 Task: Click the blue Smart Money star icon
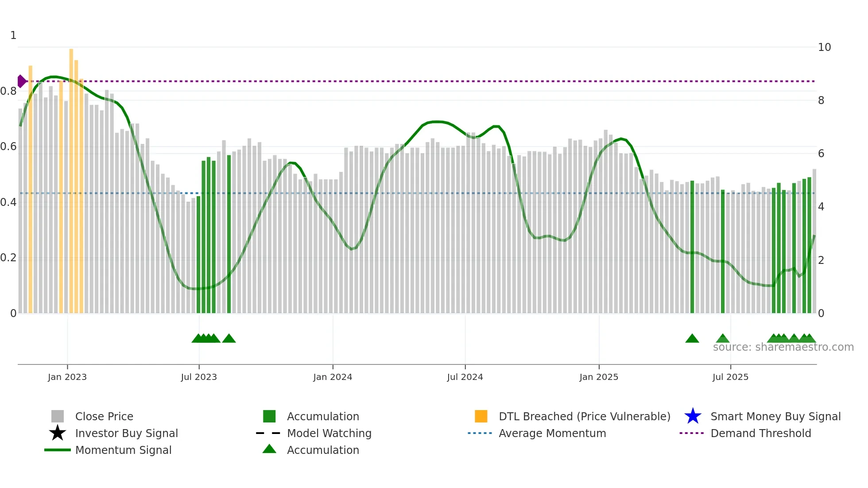coord(693,416)
